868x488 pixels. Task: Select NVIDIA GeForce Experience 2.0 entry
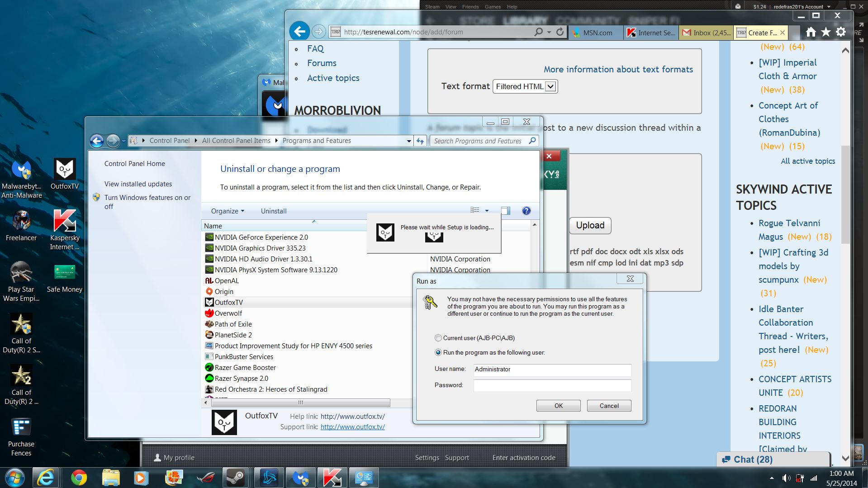pyautogui.click(x=261, y=237)
